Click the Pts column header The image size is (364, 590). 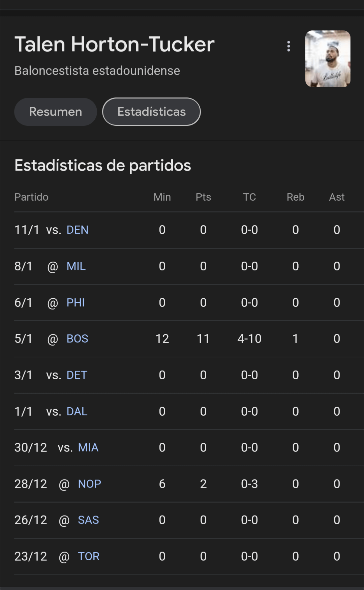coord(203,197)
